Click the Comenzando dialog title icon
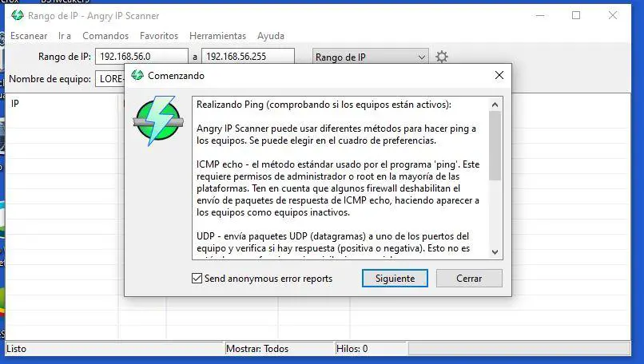Screen dimensions: 644x364 137,75
